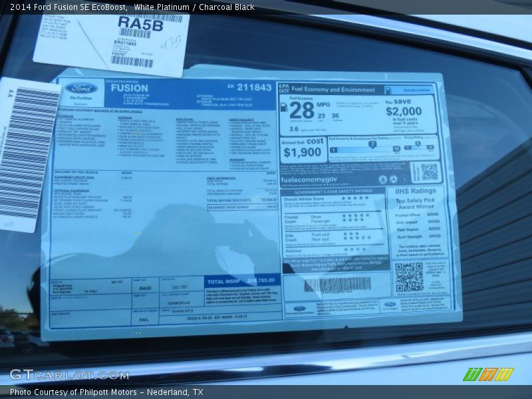
Task: Click 'RA5B' in the bottom order box
Action: 145,288
